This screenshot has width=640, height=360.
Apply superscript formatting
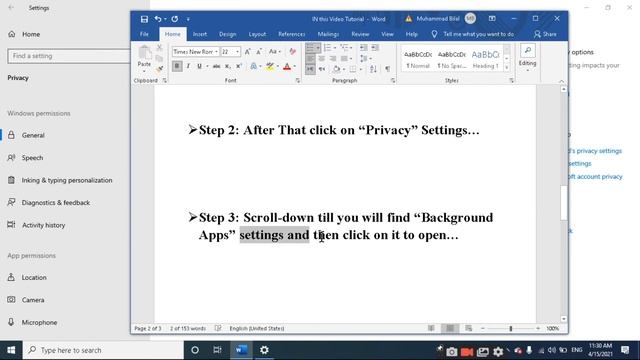pos(239,66)
